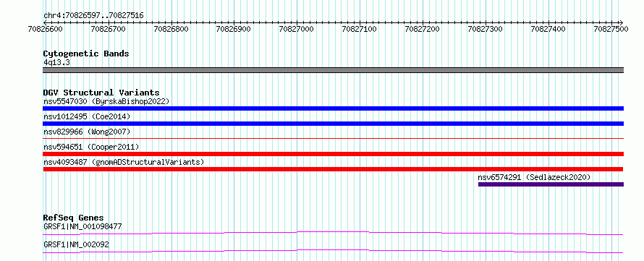
Task: Click ruler position 70827200
Action: coord(423,29)
